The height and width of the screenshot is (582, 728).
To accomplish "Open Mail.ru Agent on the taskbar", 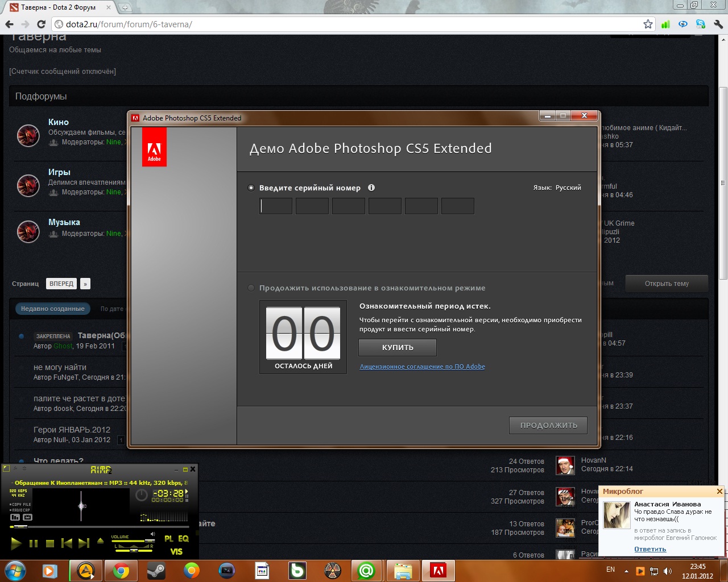I will pyautogui.click(x=367, y=570).
